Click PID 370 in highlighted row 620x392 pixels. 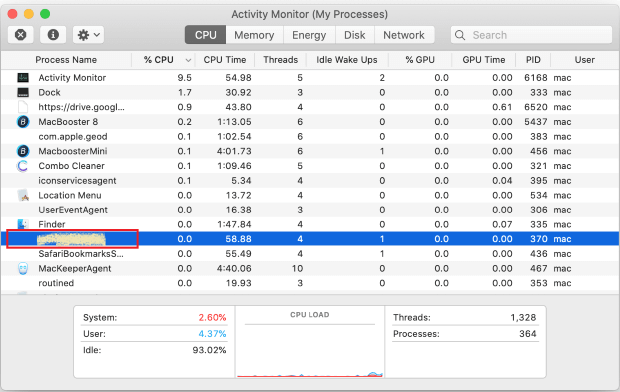539,239
